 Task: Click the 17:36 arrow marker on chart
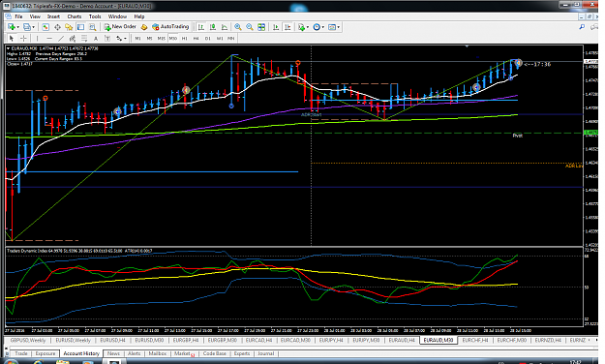537,64
